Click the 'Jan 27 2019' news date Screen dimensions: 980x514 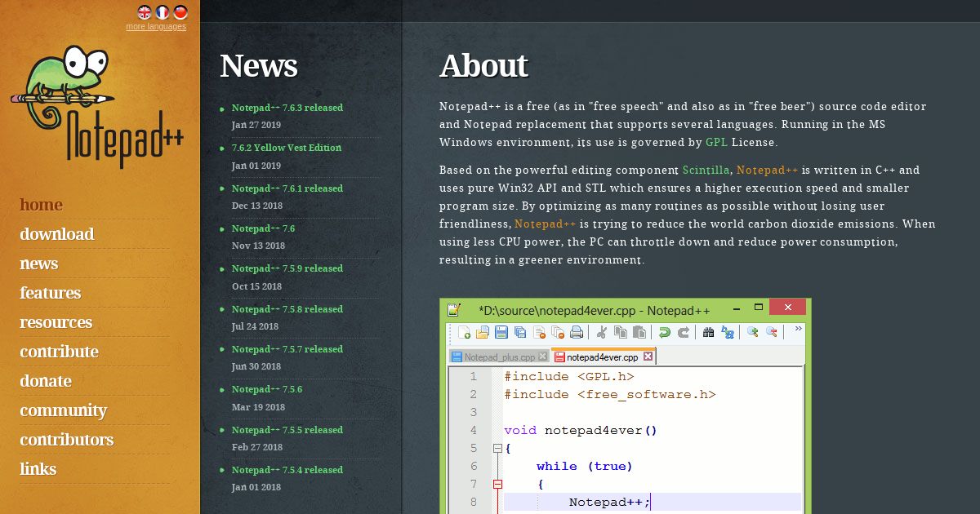[256, 125]
